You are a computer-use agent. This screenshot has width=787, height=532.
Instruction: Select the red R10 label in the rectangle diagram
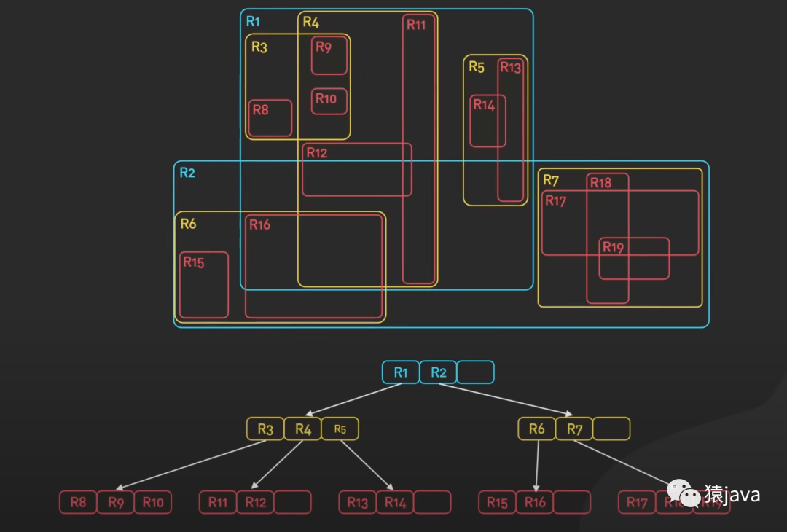(326, 99)
